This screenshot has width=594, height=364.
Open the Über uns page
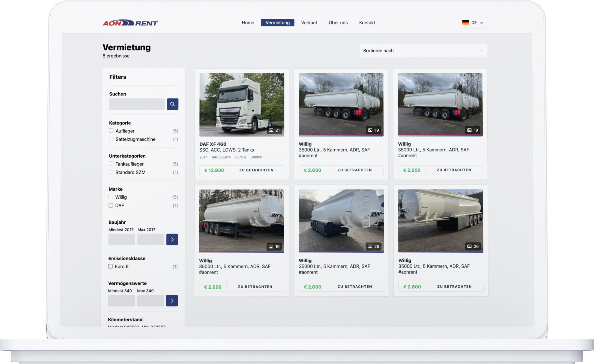[x=338, y=23]
